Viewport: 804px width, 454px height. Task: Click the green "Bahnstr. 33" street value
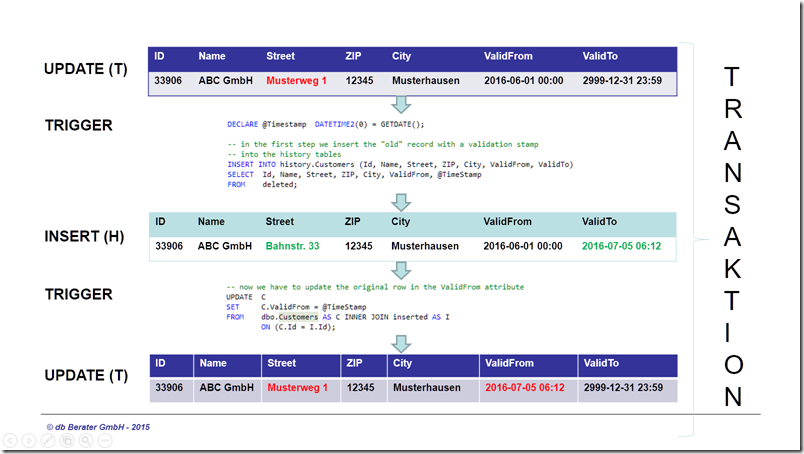pyautogui.click(x=292, y=246)
